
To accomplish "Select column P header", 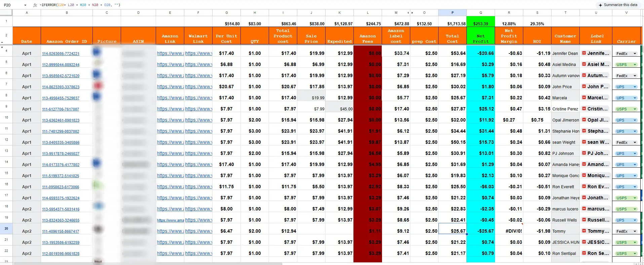I will point(452,13).
